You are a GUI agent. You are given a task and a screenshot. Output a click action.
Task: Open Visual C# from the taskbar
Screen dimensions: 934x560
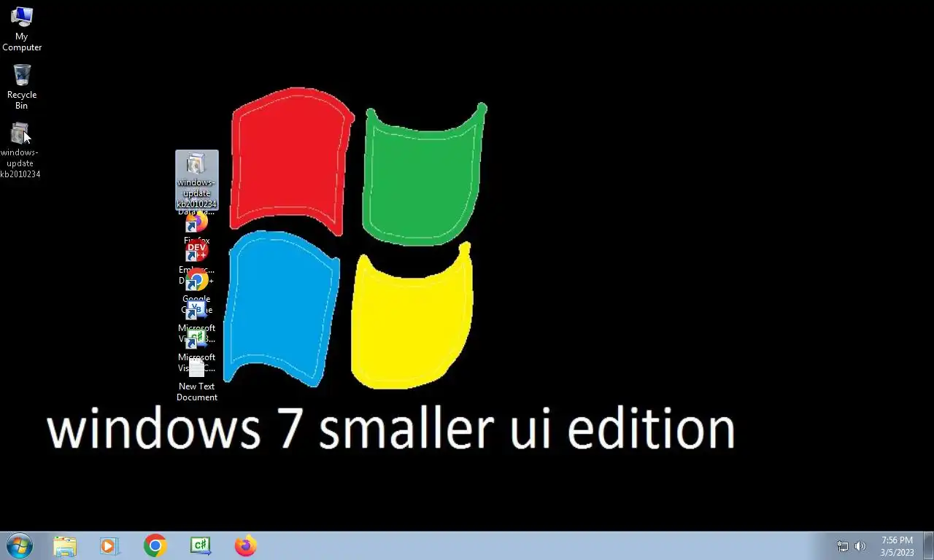(201, 545)
